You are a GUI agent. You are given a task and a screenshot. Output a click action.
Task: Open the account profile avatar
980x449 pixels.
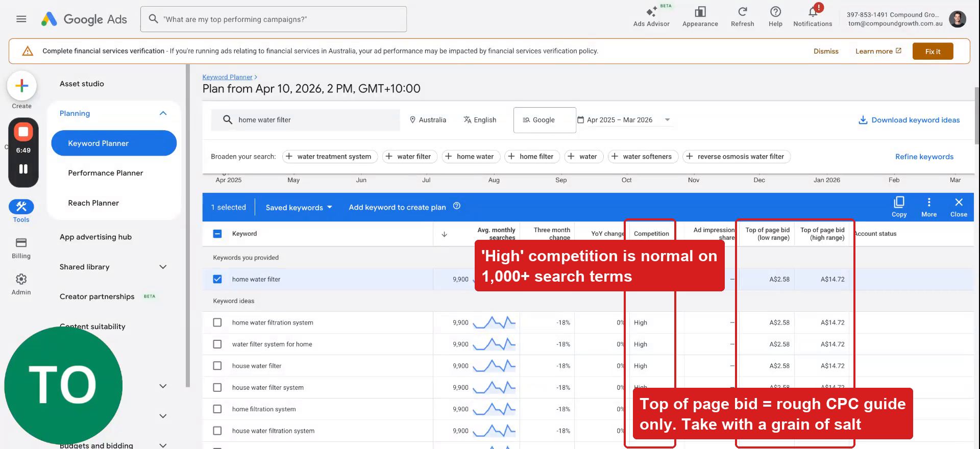(957, 19)
